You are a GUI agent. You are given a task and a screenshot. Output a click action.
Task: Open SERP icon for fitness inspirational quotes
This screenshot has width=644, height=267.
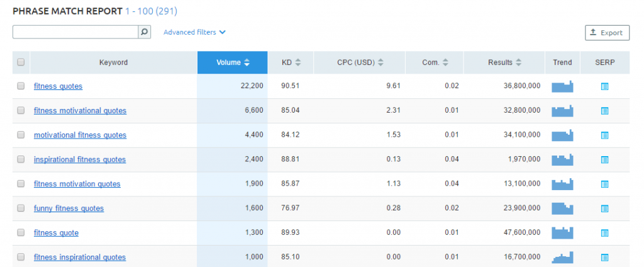tap(605, 258)
